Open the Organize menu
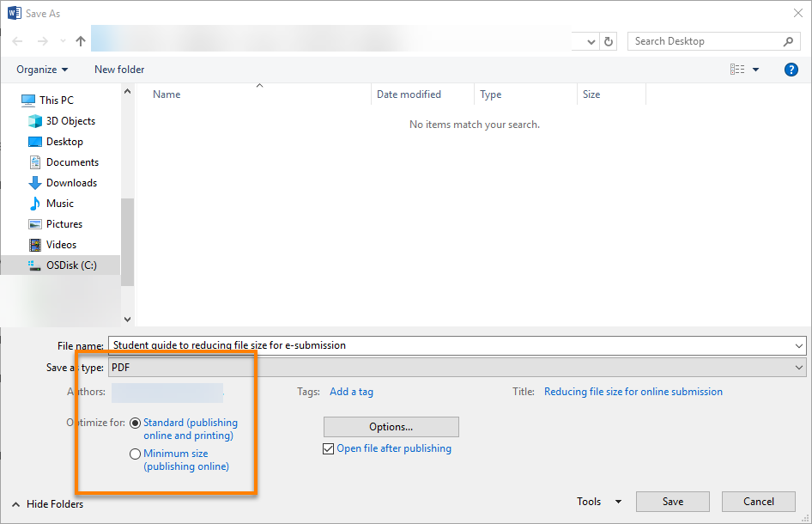The image size is (812, 524). (x=42, y=70)
